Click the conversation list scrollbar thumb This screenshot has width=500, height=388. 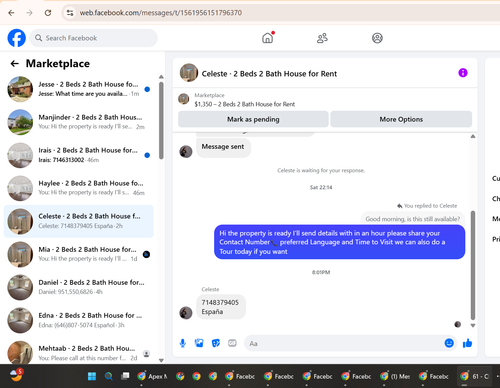tap(161, 120)
